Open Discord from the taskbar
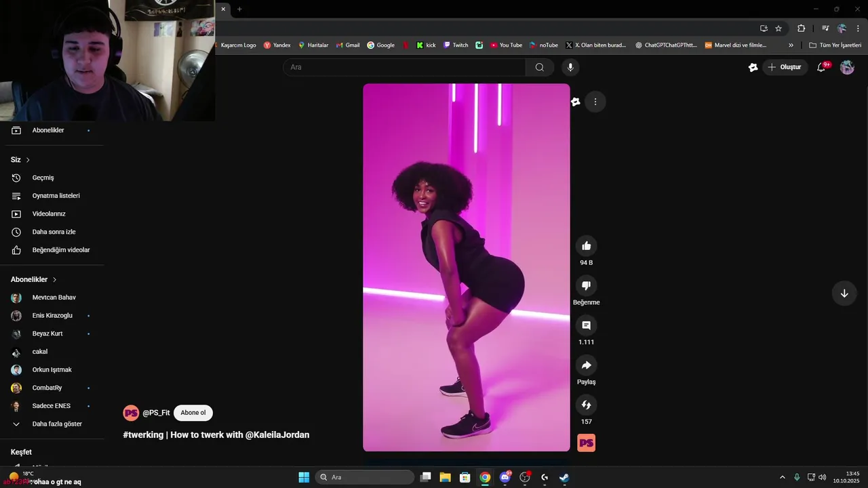This screenshot has height=488, width=868. pyautogui.click(x=505, y=477)
